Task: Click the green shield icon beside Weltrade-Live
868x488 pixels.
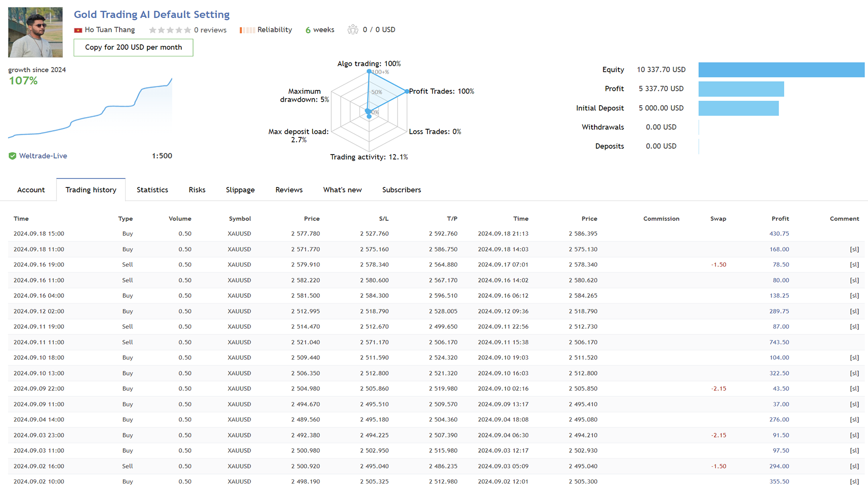Action: click(x=12, y=156)
